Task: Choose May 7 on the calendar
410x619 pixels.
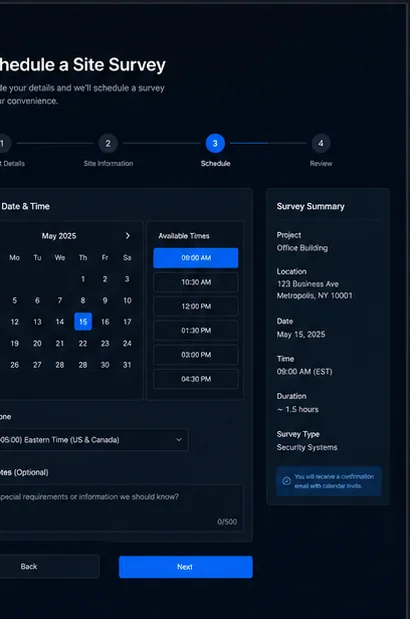Action: click(60, 300)
